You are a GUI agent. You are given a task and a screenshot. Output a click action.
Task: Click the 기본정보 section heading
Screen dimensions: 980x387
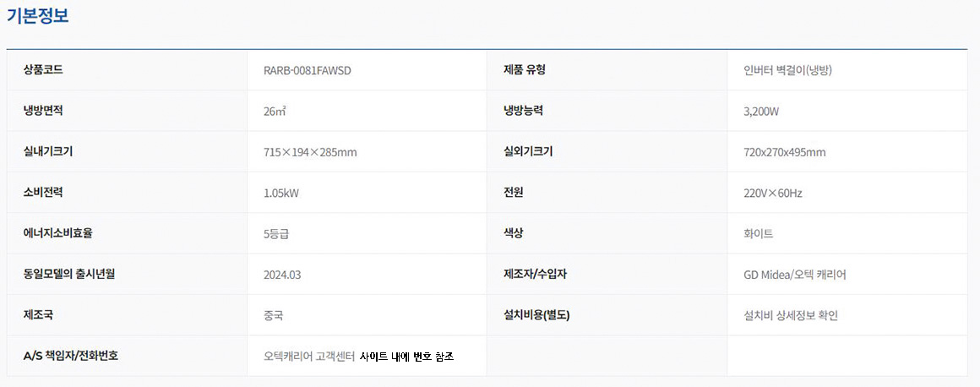click(x=38, y=15)
